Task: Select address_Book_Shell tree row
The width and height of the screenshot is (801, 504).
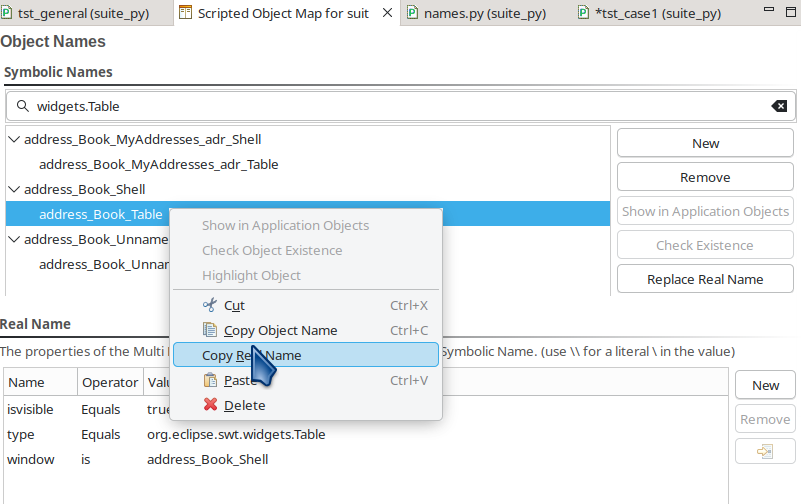Action: coord(85,189)
